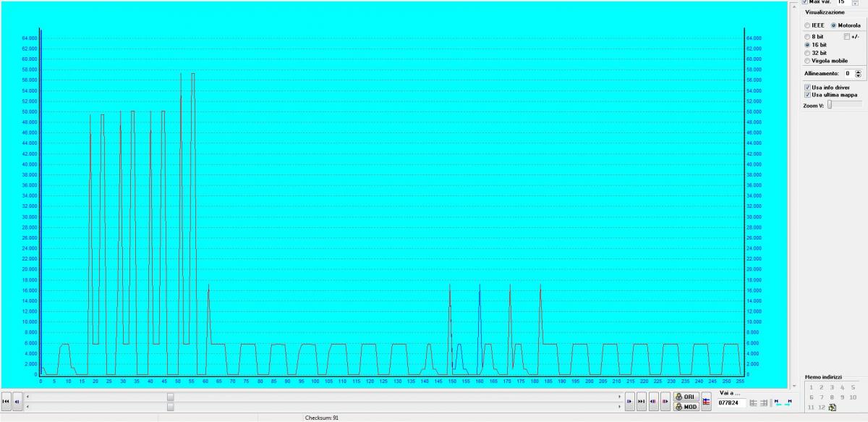Viewport: 868px width, 422px height.
Task: Toggle the +/- signed checkbox
Action: pyautogui.click(x=847, y=36)
